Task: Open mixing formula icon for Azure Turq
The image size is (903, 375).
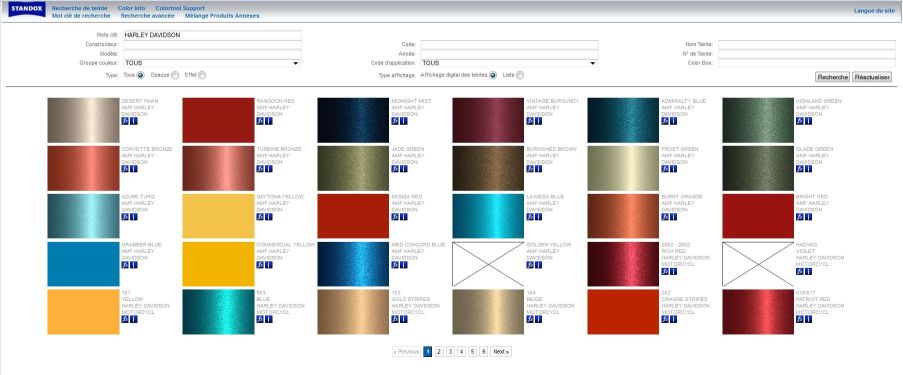Action: click(x=125, y=217)
